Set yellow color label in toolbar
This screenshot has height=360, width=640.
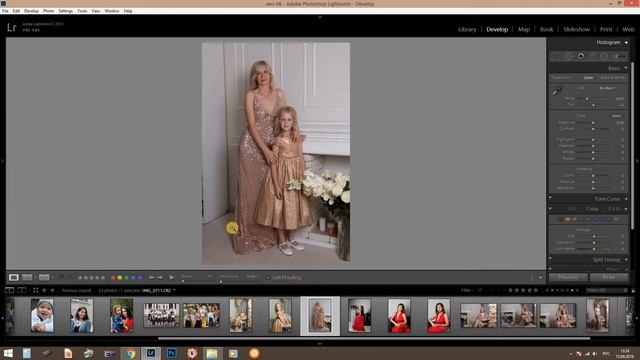coord(120,278)
